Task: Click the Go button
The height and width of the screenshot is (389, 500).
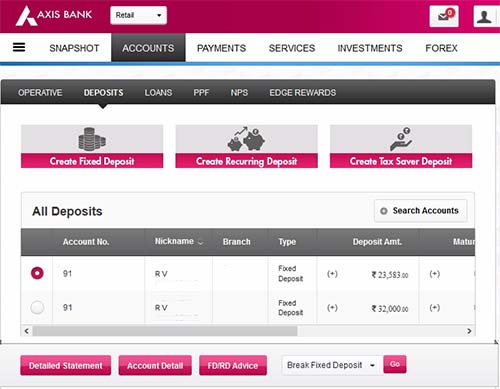Action: click(395, 364)
